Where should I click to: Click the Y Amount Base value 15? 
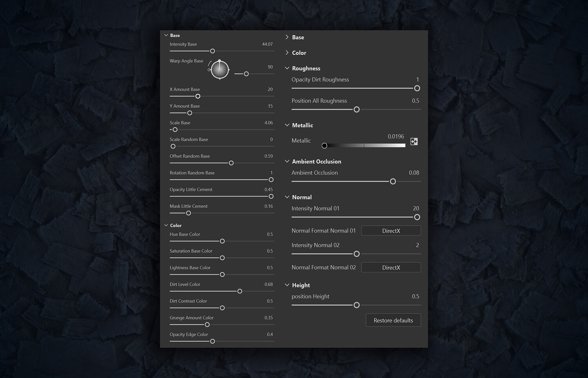[270, 106]
